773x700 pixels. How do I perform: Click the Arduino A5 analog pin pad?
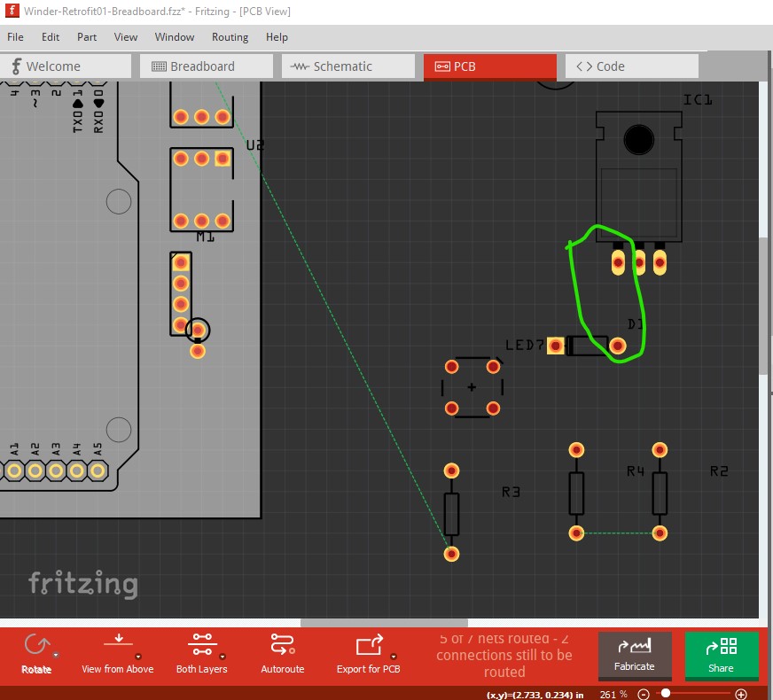point(98,471)
